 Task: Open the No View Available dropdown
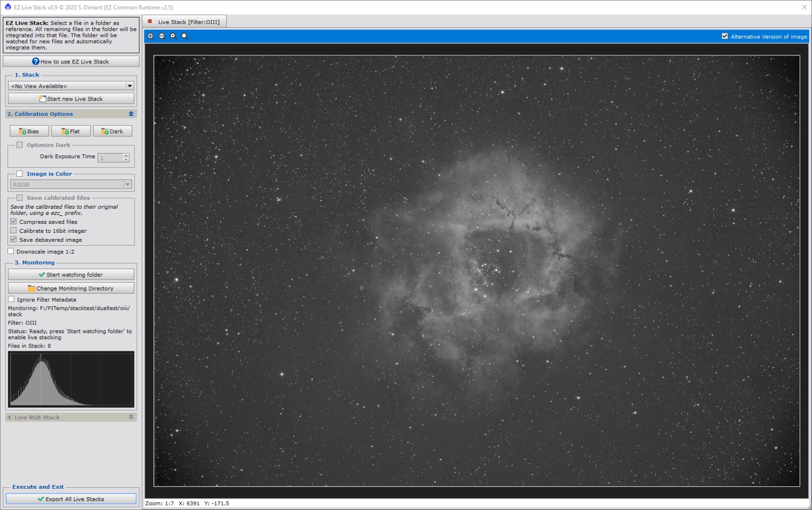[x=71, y=86]
